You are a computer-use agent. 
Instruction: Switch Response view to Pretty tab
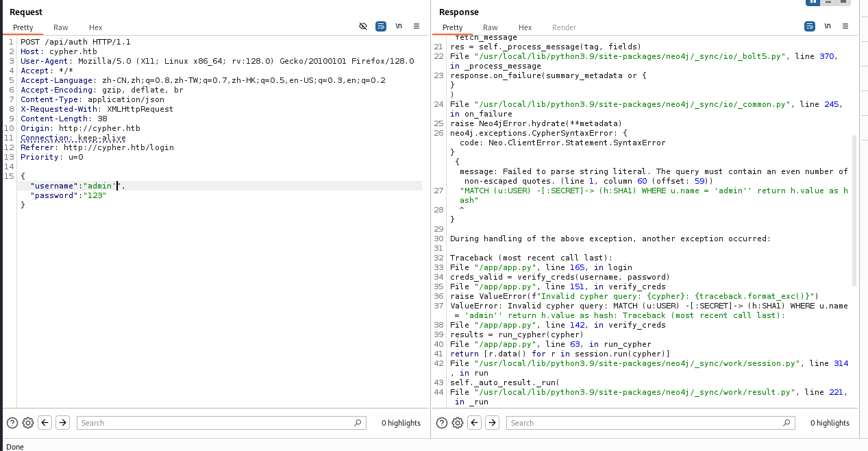point(452,27)
